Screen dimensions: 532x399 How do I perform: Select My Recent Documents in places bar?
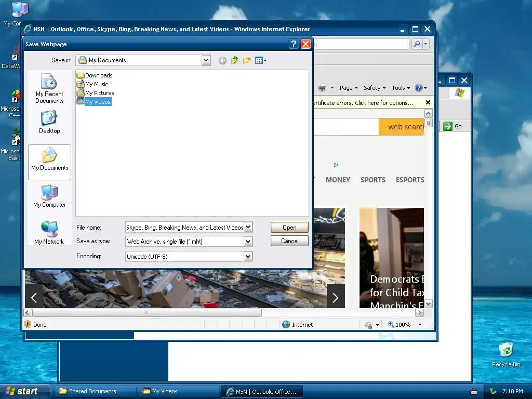49,88
